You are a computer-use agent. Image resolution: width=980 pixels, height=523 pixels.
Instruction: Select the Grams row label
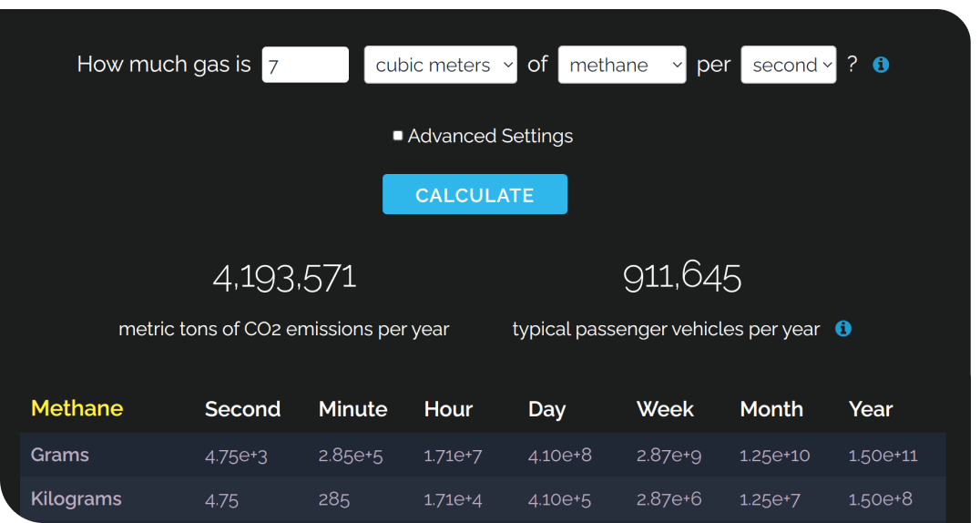(x=60, y=455)
